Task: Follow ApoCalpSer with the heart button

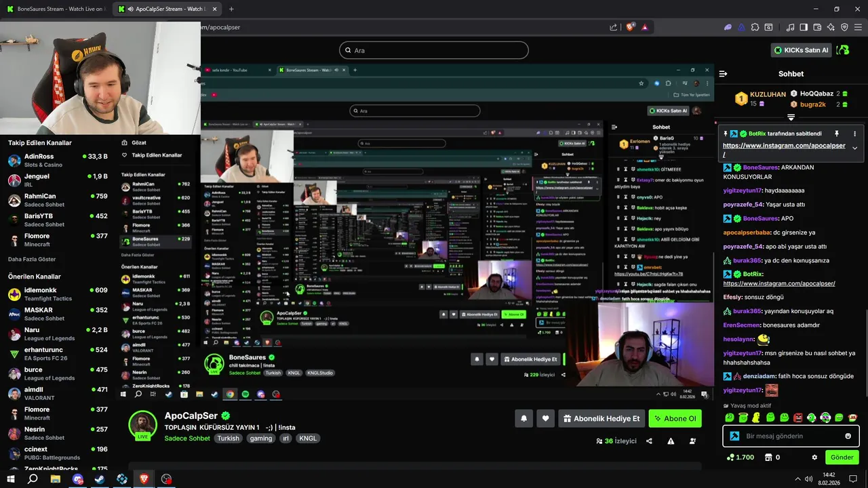Action: 546,419
